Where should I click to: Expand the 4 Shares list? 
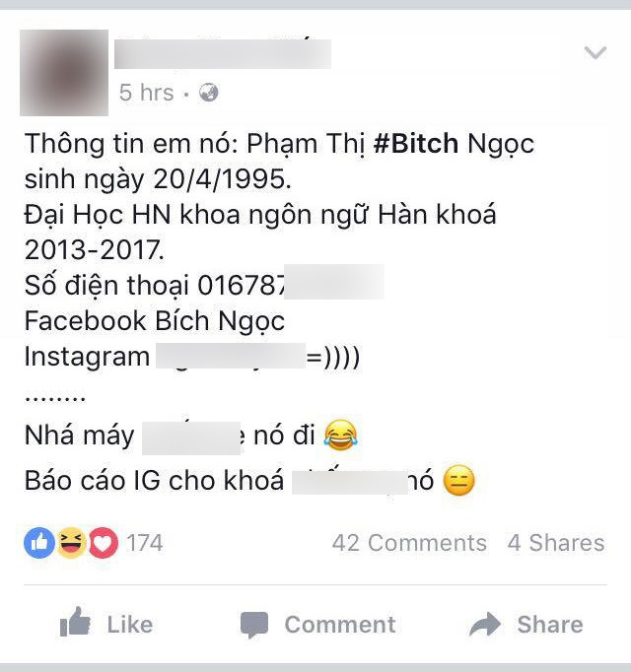coord(556,543)
